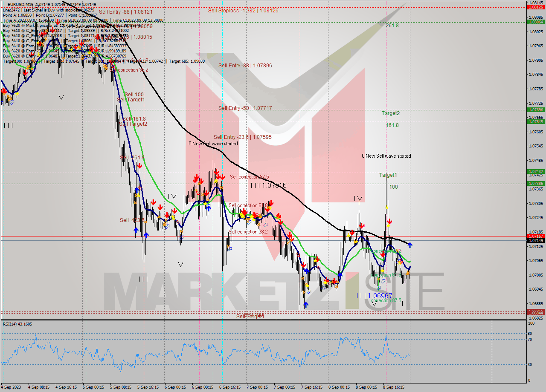
Task: Click the red 1.08126 price tag on the axis
Action: (535, 7)
